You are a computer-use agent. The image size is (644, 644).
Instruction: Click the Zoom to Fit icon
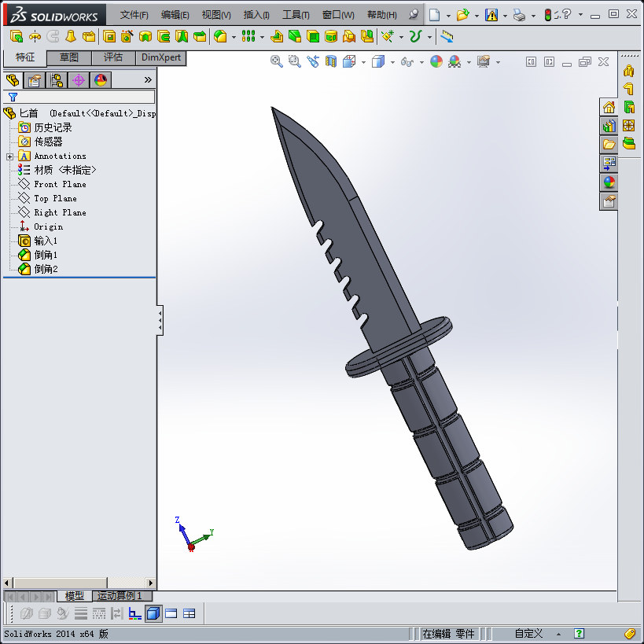pos(277,61)
